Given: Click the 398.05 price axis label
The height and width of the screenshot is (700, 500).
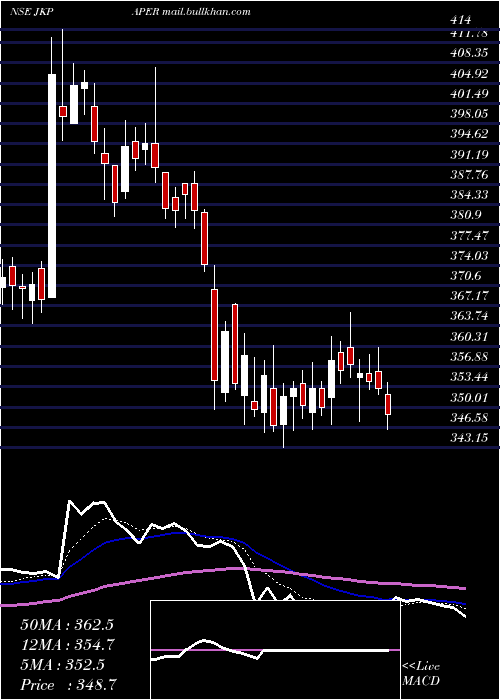Looking at the screenshot, I should coord(468,114).
